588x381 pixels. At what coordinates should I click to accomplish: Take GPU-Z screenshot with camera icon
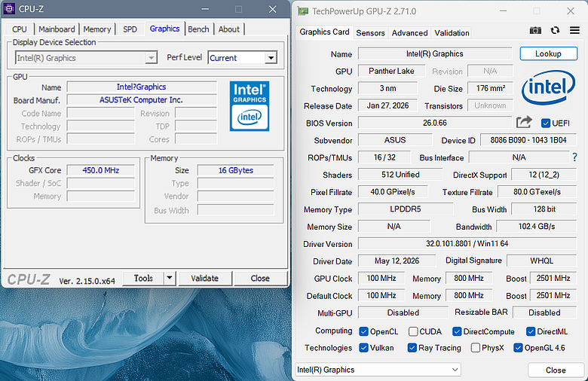pos(535,30)
